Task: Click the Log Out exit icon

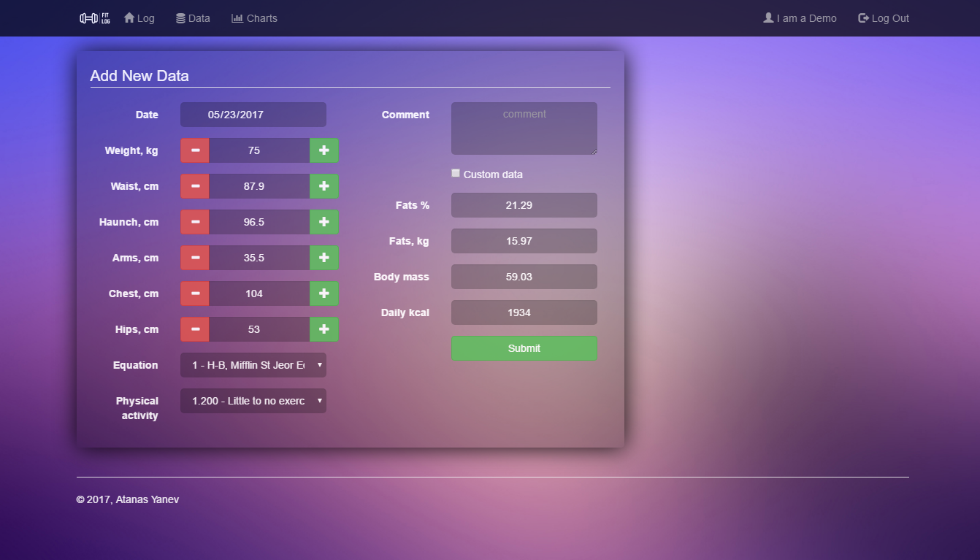Action: (x=863, y=18)
